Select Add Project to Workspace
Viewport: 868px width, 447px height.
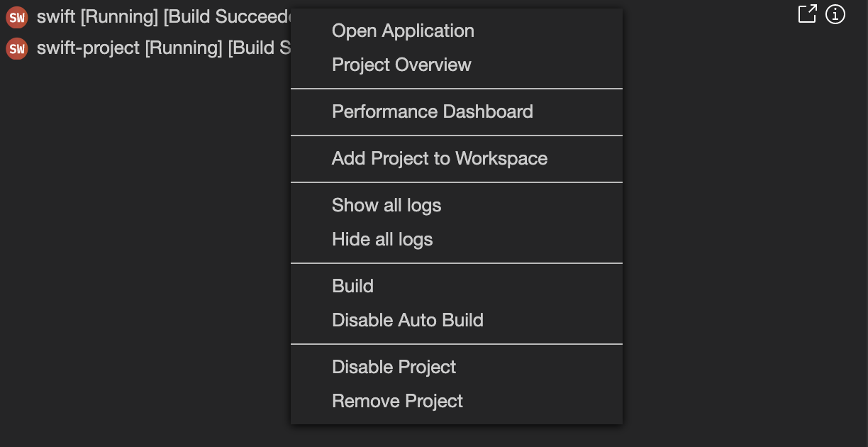(x=440, y=158)
